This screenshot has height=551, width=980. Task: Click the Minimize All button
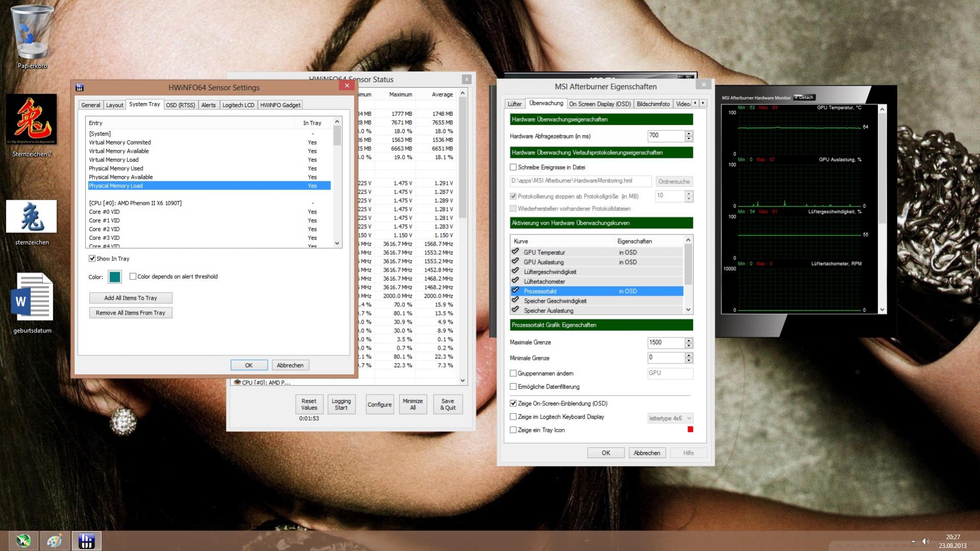pos(413,404)
